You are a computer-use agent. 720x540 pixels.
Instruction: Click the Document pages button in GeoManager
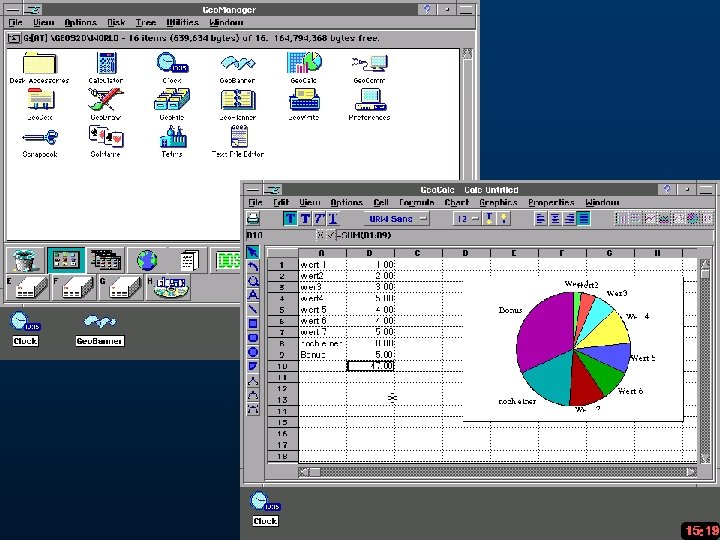coord(188,260)
